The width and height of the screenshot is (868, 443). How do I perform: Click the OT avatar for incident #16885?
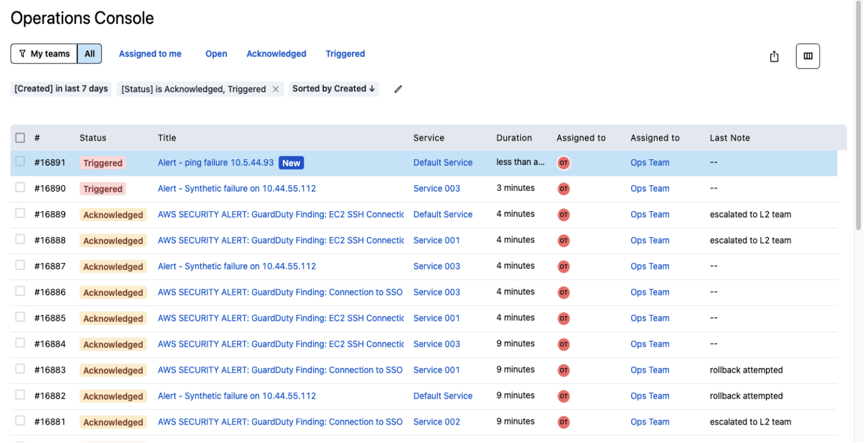coord(564,318)
